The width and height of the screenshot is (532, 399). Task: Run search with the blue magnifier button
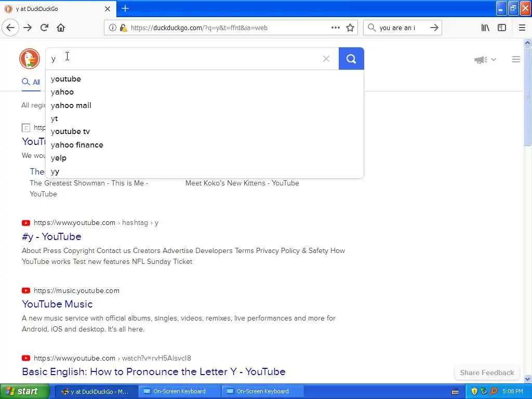point(351,59)
